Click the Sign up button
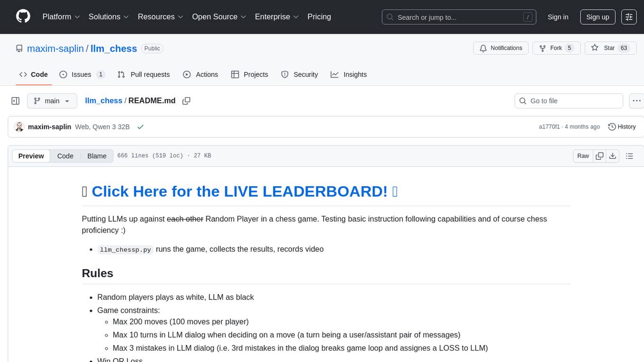The width and height of the screenshot is (644, 362). [x=598, y=17]
